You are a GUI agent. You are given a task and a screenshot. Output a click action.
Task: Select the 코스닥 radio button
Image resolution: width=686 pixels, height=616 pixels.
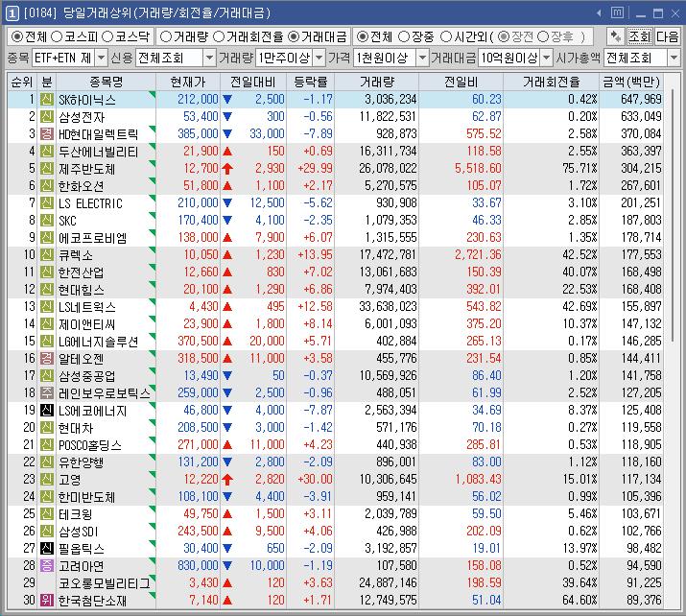[x=107, y=36]
